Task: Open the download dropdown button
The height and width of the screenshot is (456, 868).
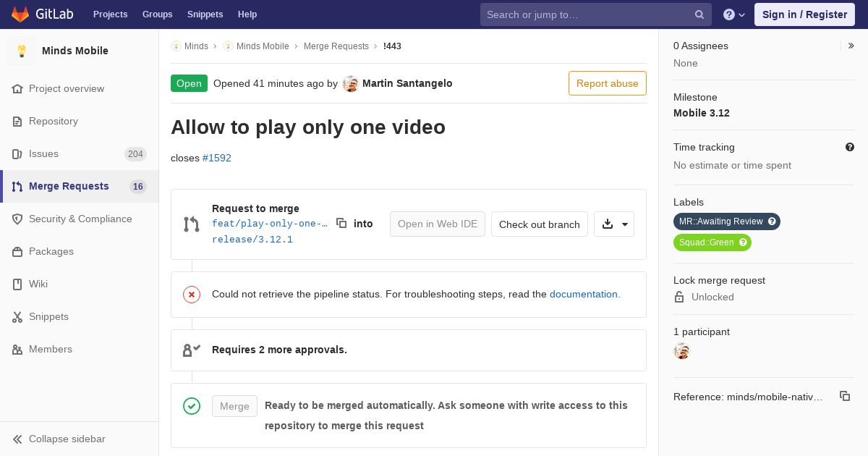Action: click(x=614, y=224)
